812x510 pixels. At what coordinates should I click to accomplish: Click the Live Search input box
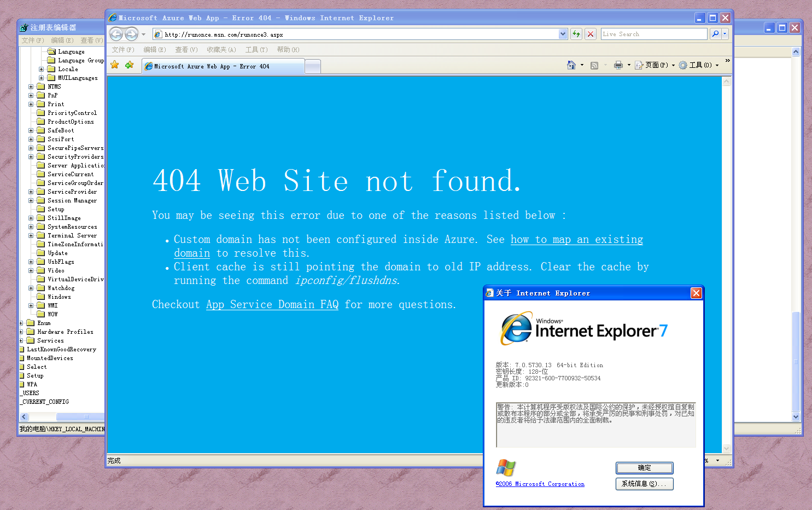(x=654, y=34)
